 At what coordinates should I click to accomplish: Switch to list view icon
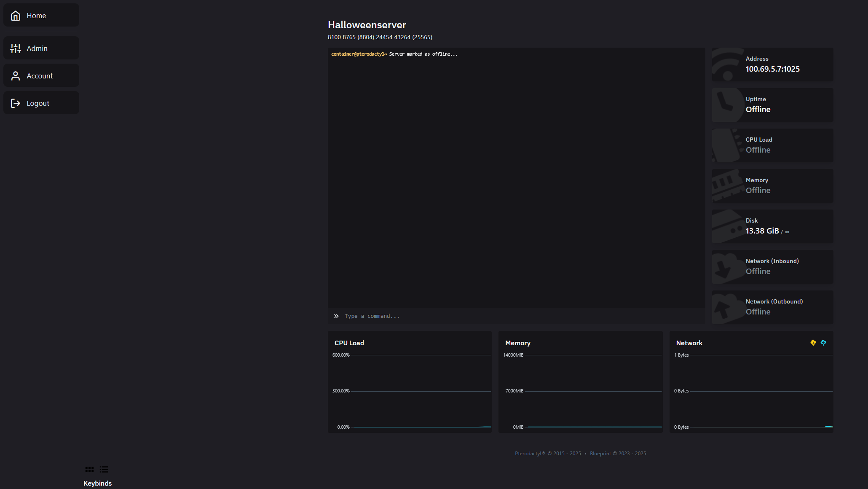pyautogui.click(x=104, y=469)
